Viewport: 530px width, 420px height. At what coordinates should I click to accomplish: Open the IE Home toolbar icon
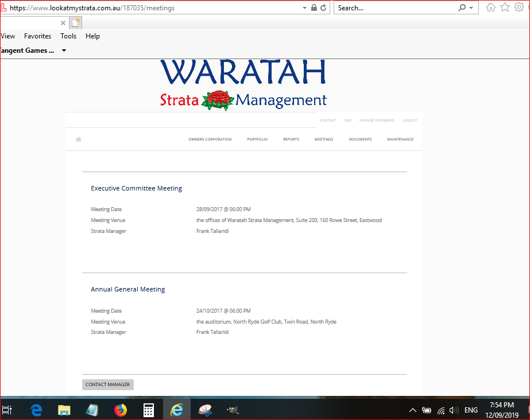tap(491, 7)
